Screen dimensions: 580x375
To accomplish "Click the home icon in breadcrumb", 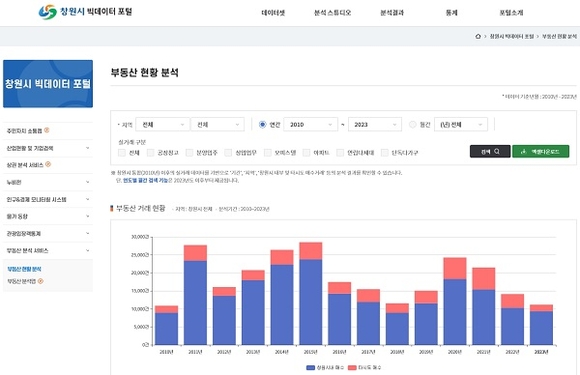I will point(478,36).
